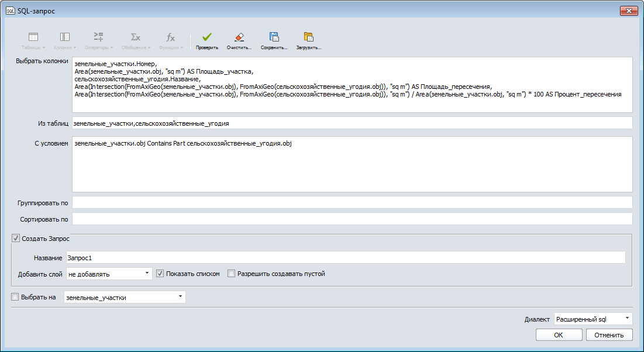Select the Функции fx icon

(x=170, y=38)
